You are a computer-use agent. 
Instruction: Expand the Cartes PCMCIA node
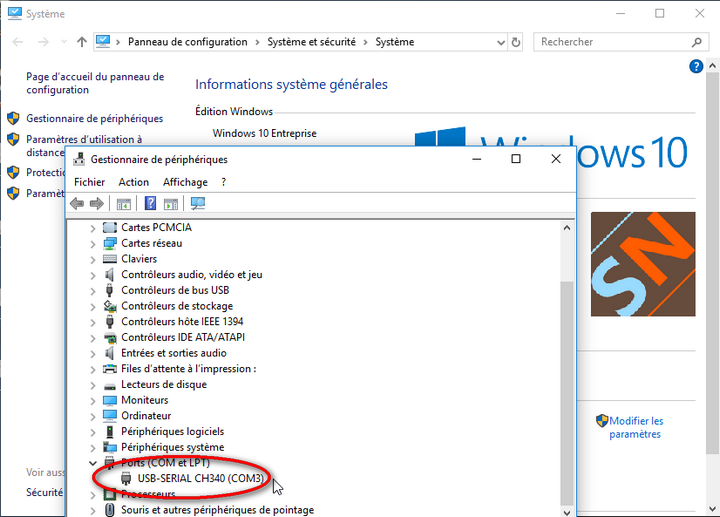point(93,228)
